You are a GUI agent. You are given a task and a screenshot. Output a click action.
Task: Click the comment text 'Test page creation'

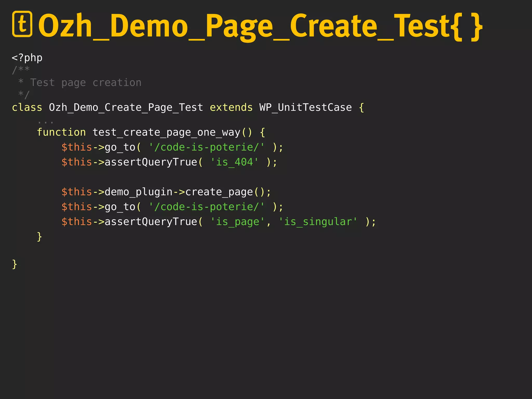(x=86, y=83)
